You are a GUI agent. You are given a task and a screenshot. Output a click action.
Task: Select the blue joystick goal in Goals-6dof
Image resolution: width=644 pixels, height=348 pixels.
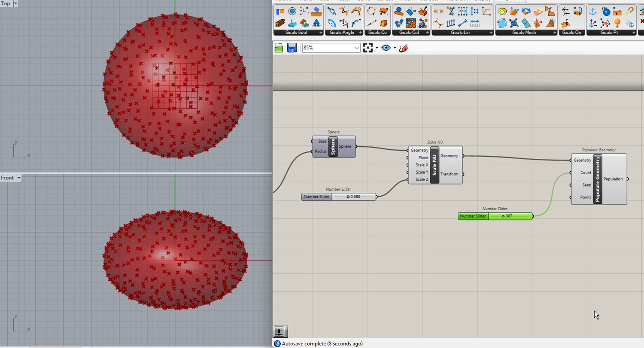pos(292,23)
